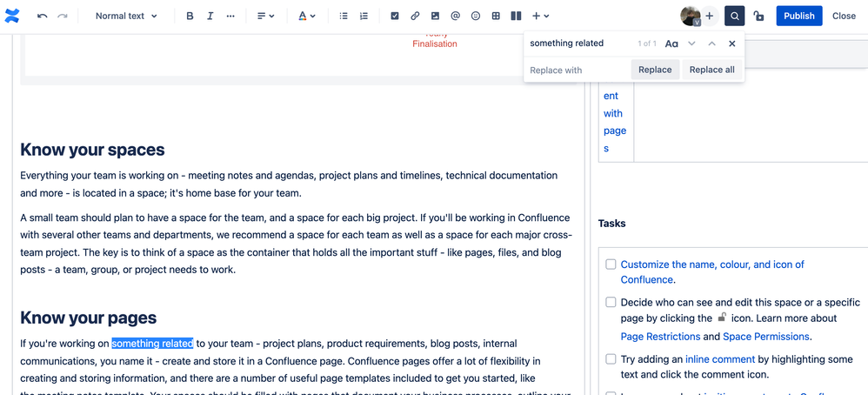Viewport: 868px width, 395px height.
Task: Click the user avatar in the toolbar
Action: (x=691, y=16)
